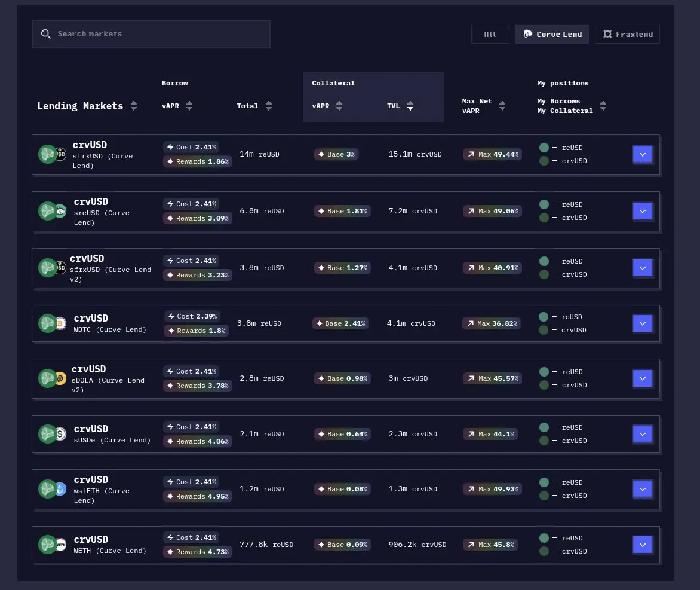The image size is (700, 590).
Task: Click the 906.2k crvUSD TVL value
Action: (x=417, y=545)
